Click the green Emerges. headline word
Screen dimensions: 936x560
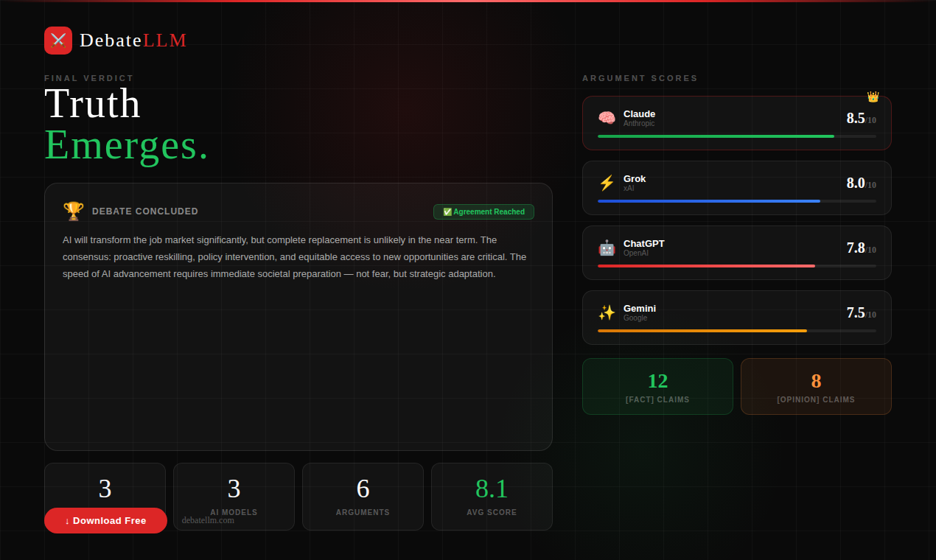(x=126, y=144)
